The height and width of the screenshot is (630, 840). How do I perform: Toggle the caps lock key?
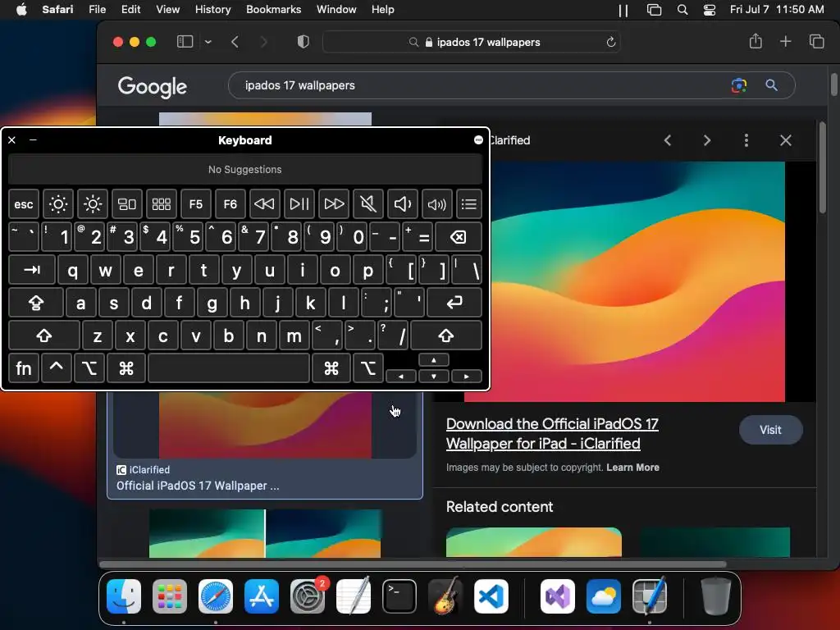coord(36,304)
